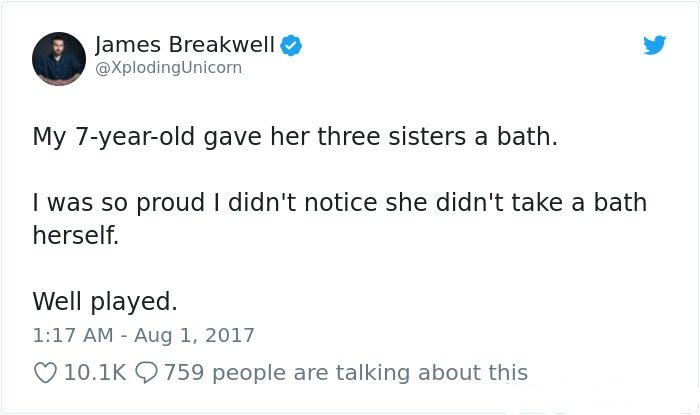
Task: Open James Breakwell's profile picture
Action: [59, 59]
